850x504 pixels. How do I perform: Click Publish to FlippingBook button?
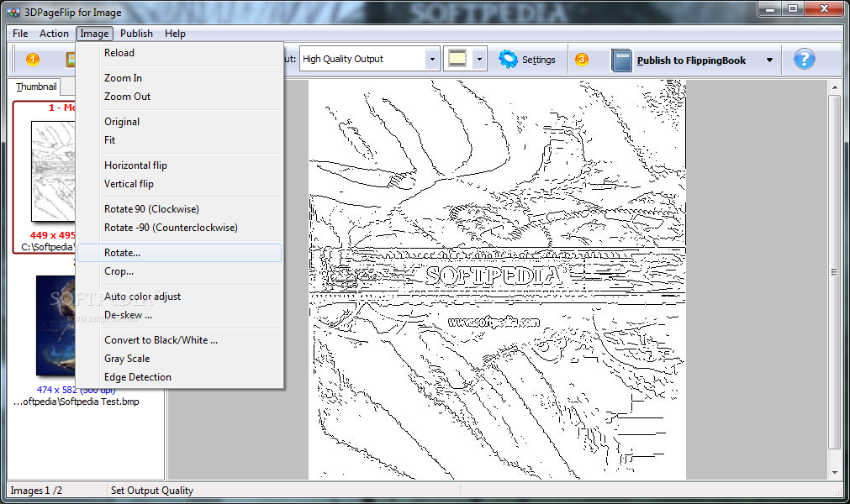[691, 60]
